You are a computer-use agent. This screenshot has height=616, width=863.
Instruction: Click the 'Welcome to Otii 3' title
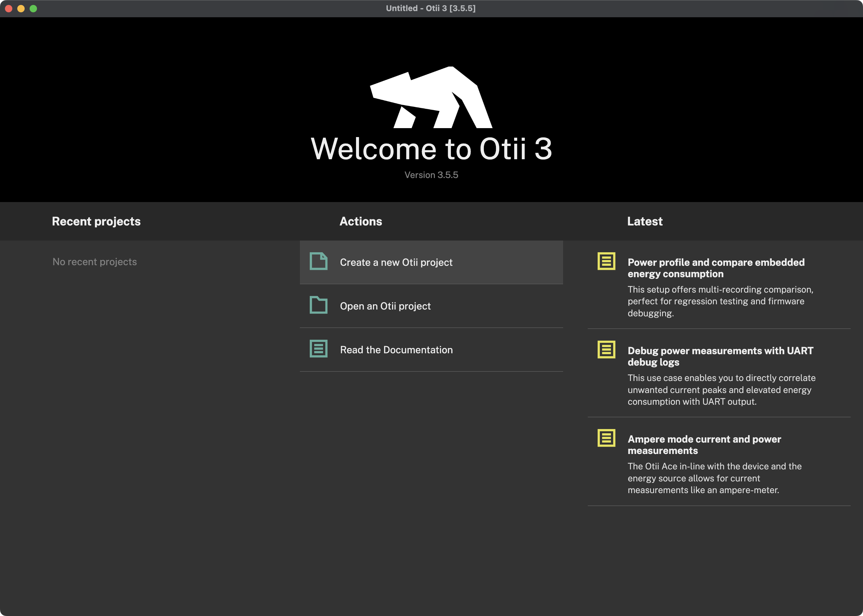tap(431, 149)
